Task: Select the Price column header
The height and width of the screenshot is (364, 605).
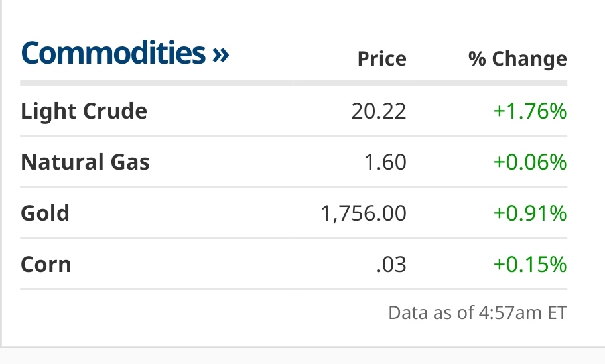Action: (381, 59)
